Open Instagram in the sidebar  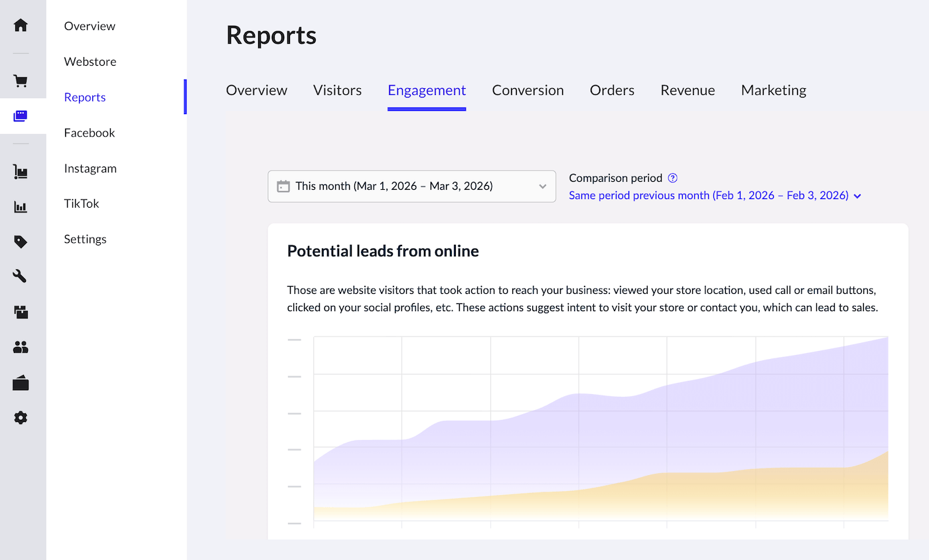point(90,169)
